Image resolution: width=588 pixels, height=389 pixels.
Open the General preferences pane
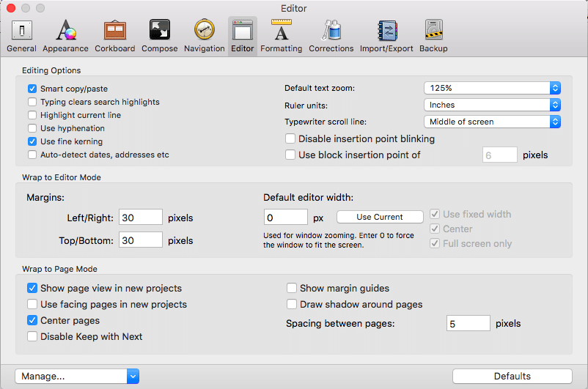point(21,36)
